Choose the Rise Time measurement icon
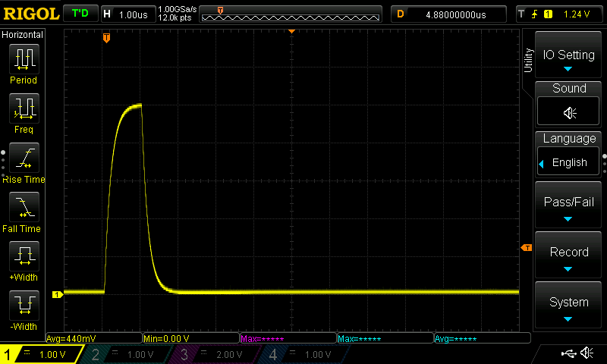 [x=24, y=158]
